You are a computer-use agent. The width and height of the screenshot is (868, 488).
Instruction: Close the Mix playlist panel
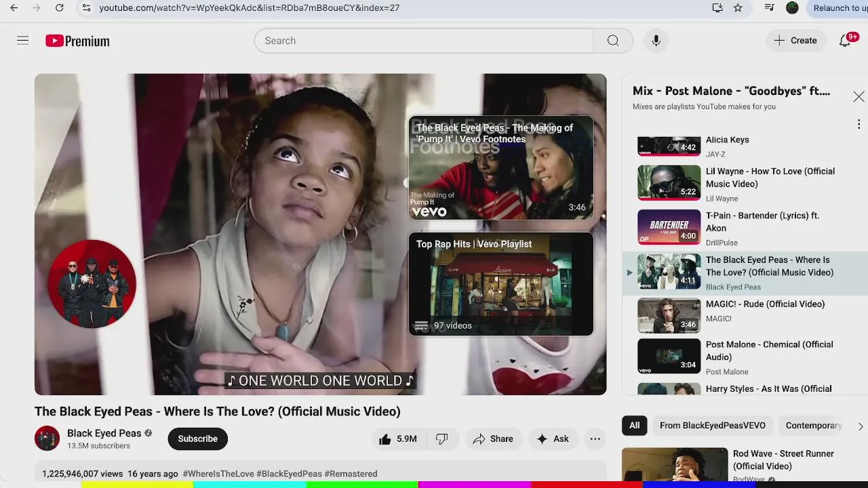(859, 97)
